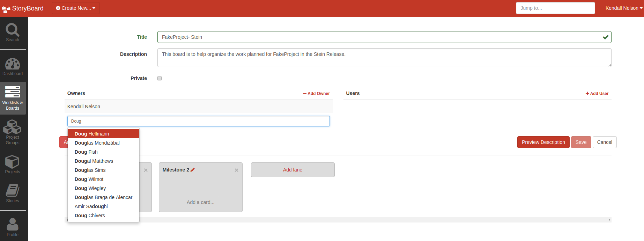Toggle the Private checkbox

[x=160, y=78]
